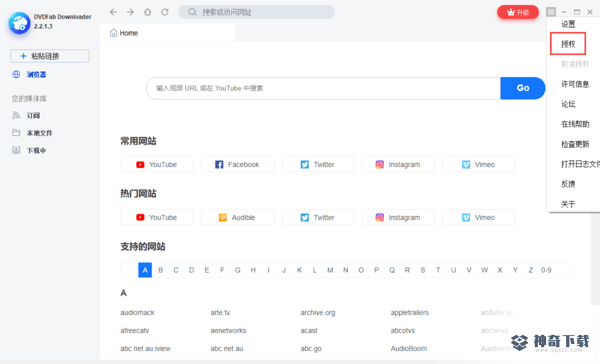Open the AudioBoom site link
Image resolution: width=600 pixels, height=364 pixels.
409,348
